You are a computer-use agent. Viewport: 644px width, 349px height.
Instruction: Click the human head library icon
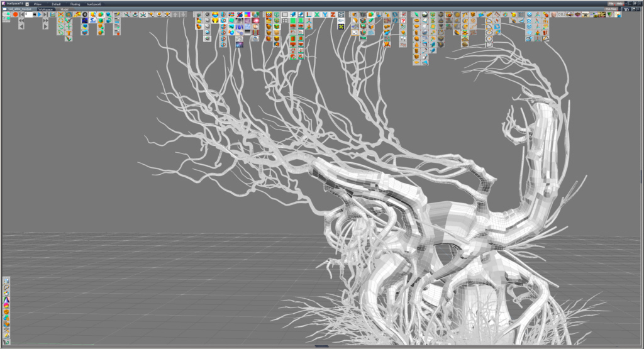553,14
